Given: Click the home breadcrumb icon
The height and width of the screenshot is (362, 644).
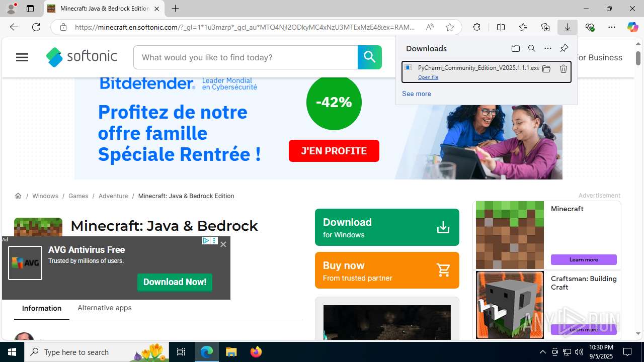Looking at the screenshot, I should (x=18, y=196).
